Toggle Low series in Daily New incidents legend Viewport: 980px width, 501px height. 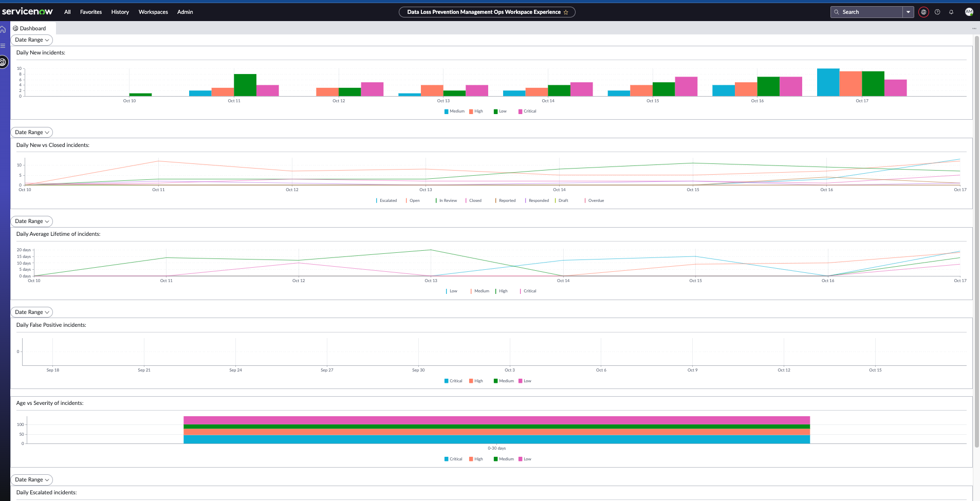click(x=500, y=111)
